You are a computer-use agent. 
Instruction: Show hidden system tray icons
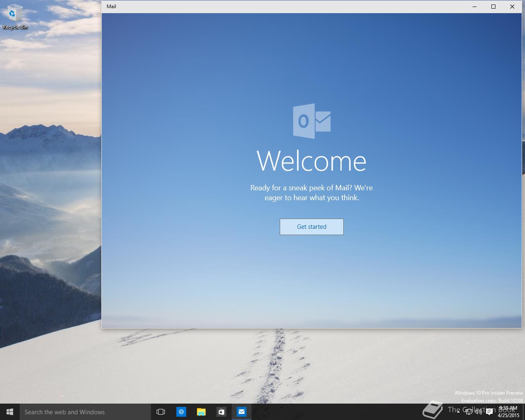click(x=458, y=412)
